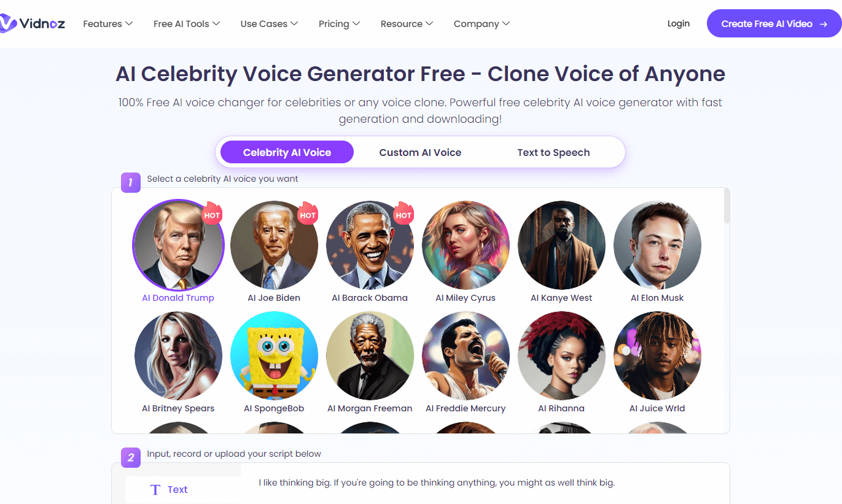
Task: Click the Text T icon
Action: coord(155,490)
